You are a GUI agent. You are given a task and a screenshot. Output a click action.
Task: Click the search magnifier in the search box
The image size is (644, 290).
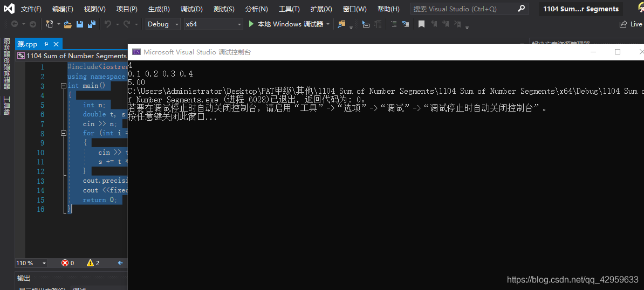point(521,8)
